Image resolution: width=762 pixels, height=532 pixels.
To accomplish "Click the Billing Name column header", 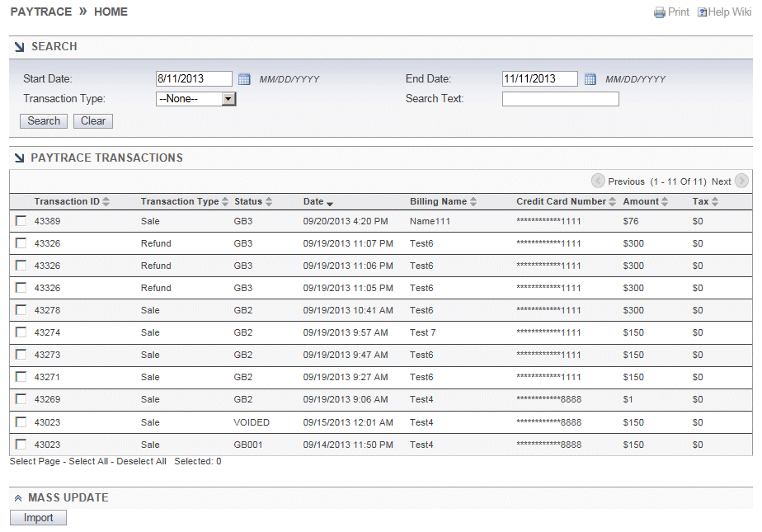I will [x=438, y=201].
